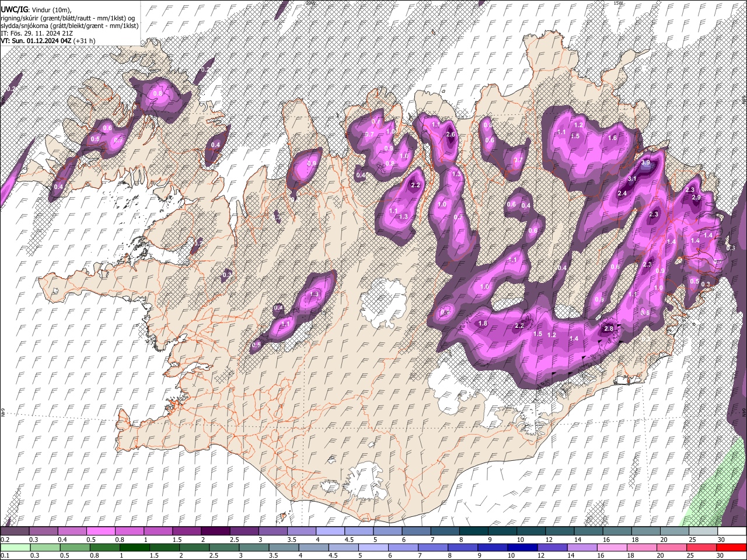The image size is (747, 560).
Task: Pick dark green rain swatch between 1 and 1.5
Action: [x=135, y=548]
